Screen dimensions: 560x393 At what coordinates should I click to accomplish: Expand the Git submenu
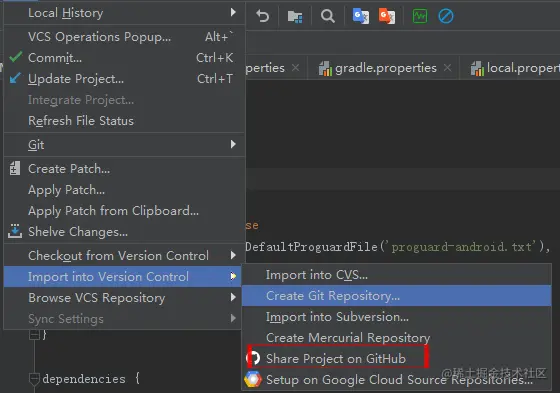(x=124, y=145)
